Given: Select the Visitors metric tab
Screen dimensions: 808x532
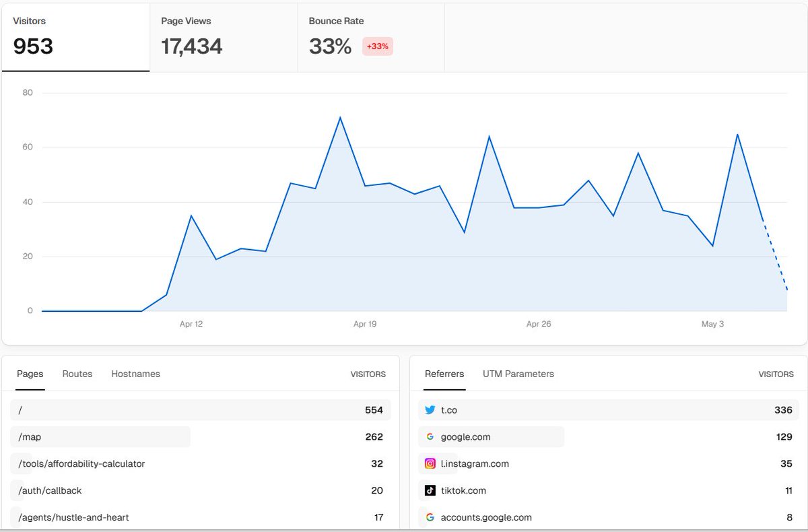Looking at the screenshot, I should [75, 38].
